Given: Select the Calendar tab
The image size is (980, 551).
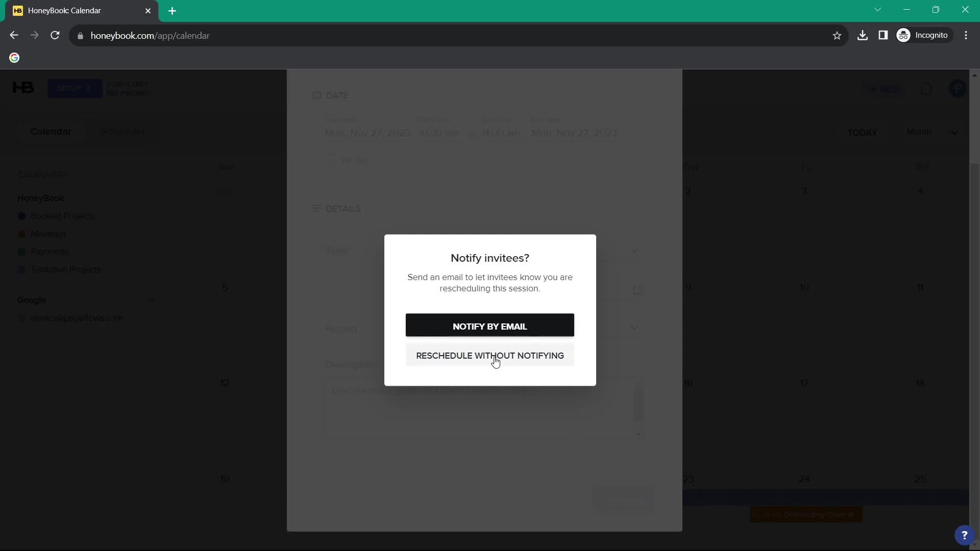Looking at the screenshot, I should pos(51,131).
